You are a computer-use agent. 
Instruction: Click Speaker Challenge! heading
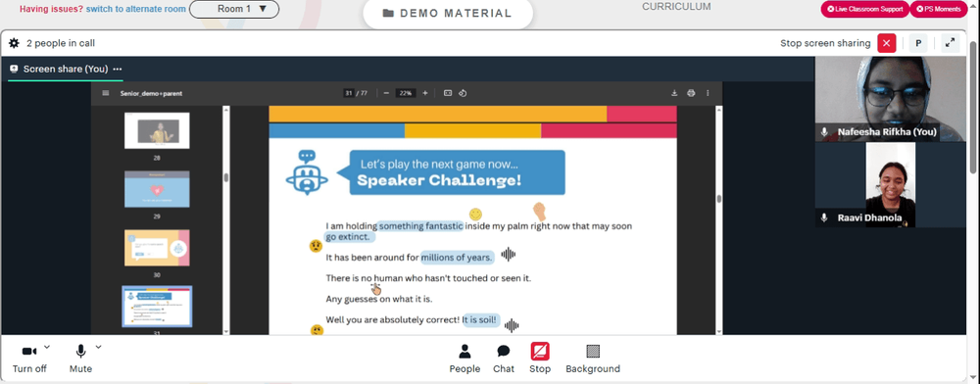click(439, 181)
